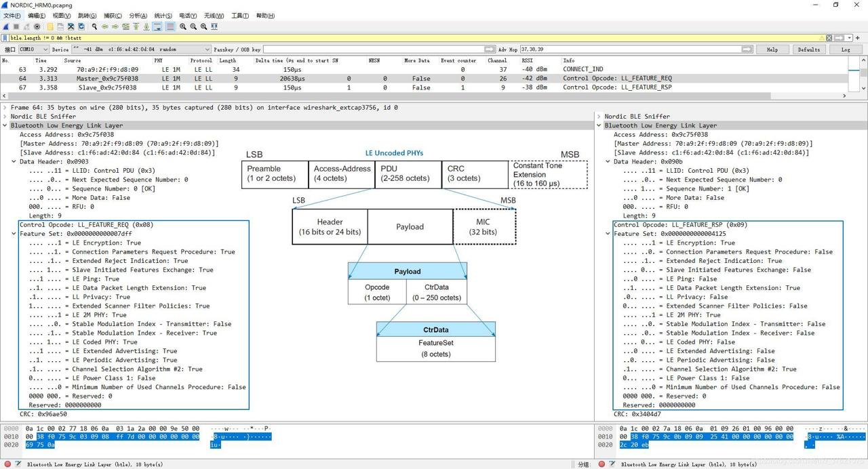Viewport: 868px width, 469px height.
Task: Collapse right Data Header 0x090b node
Action: [x=608, y=161]
